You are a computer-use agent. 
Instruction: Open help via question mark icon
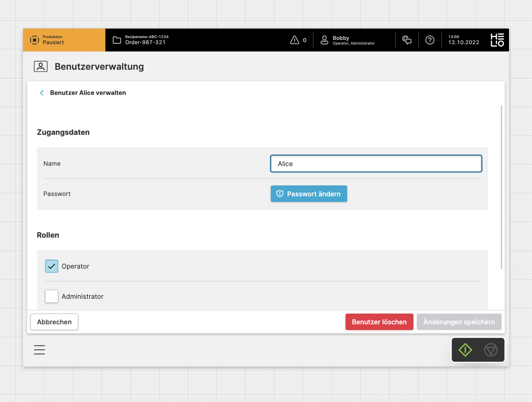pos(430,40)
